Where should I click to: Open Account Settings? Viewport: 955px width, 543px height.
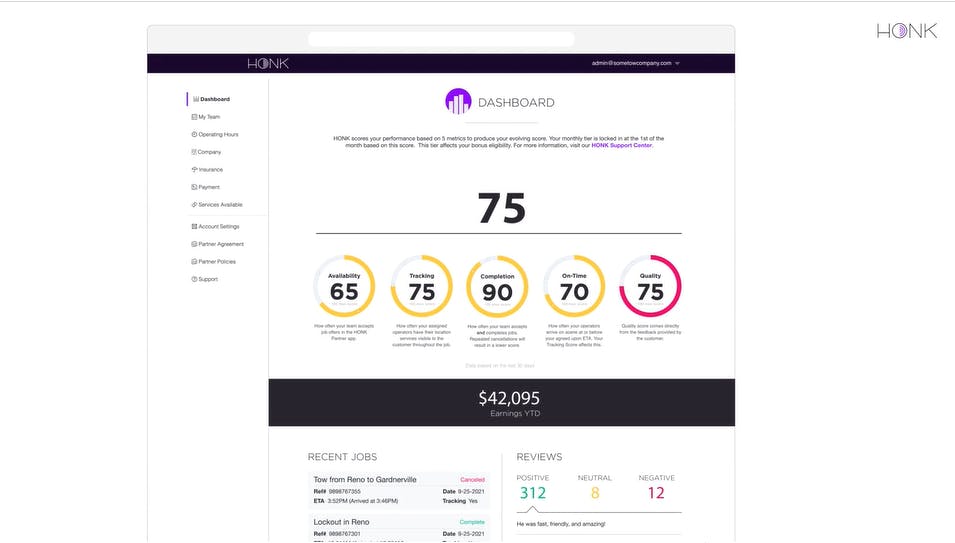(x=218, y=227)
